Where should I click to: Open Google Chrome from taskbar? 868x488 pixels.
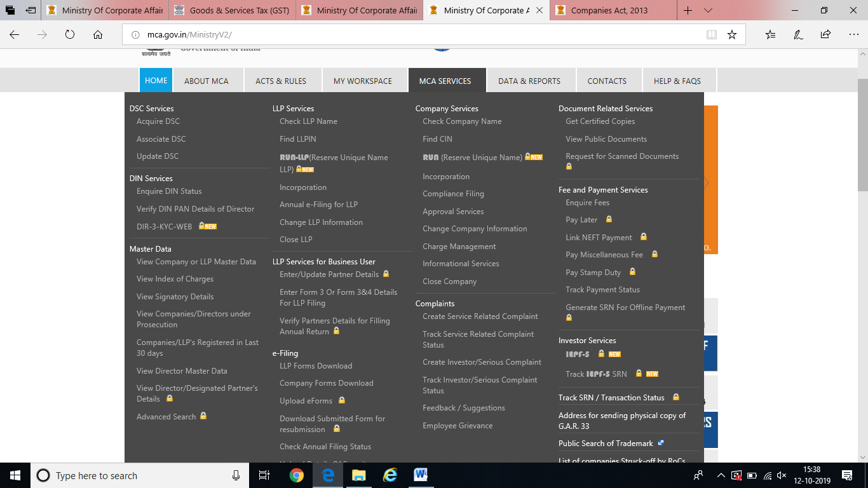click(x=296, y=475)
